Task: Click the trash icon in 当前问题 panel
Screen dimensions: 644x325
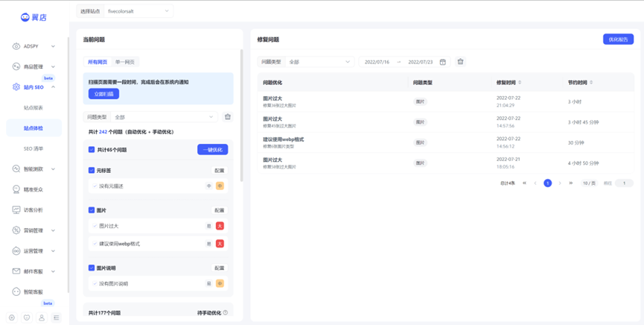Action: 228,117
